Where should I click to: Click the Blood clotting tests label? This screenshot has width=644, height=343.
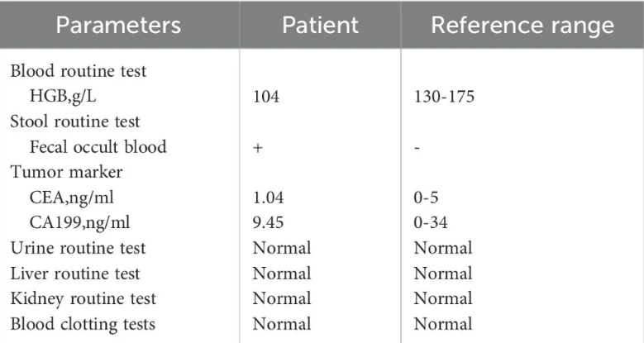pos(83,324)
